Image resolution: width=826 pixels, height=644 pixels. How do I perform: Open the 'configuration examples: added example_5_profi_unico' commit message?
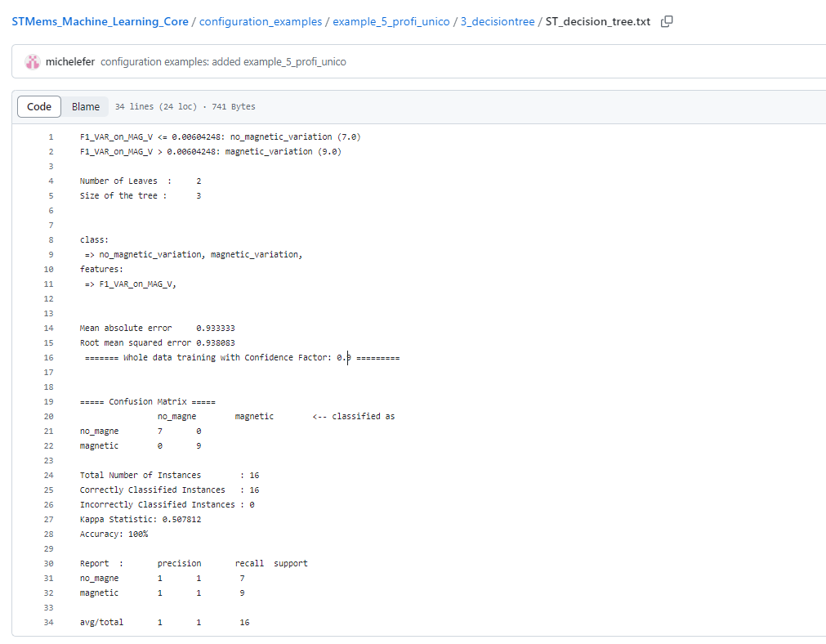click(223, 61)
